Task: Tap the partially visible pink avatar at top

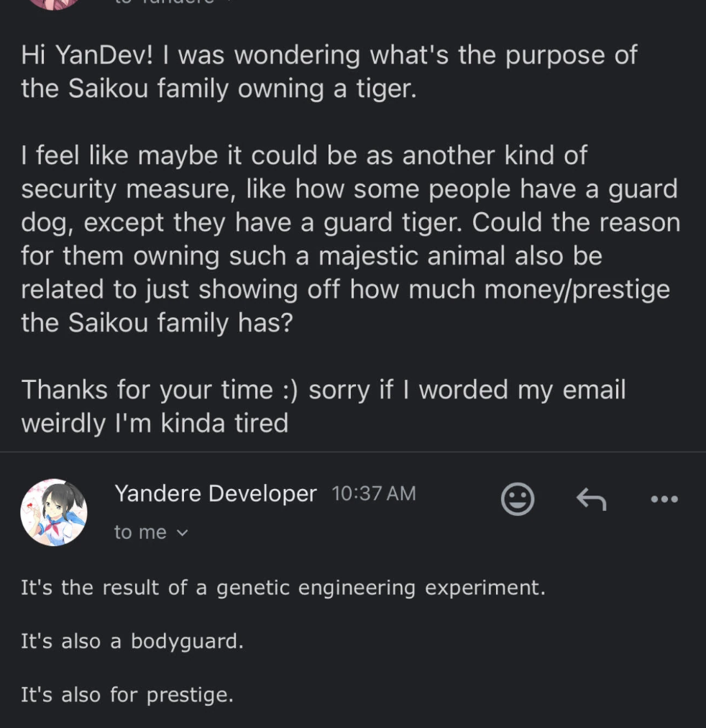Action: tap(54, 4)
